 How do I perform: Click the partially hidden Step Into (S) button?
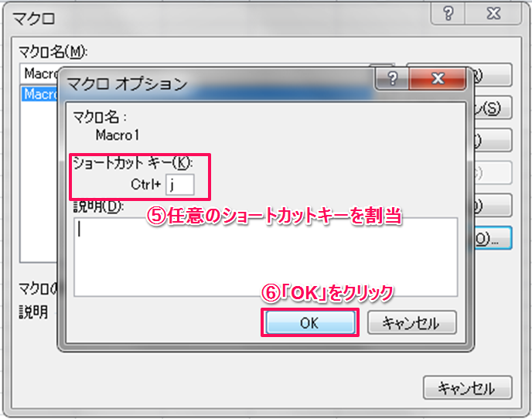(x=493, y=108)
